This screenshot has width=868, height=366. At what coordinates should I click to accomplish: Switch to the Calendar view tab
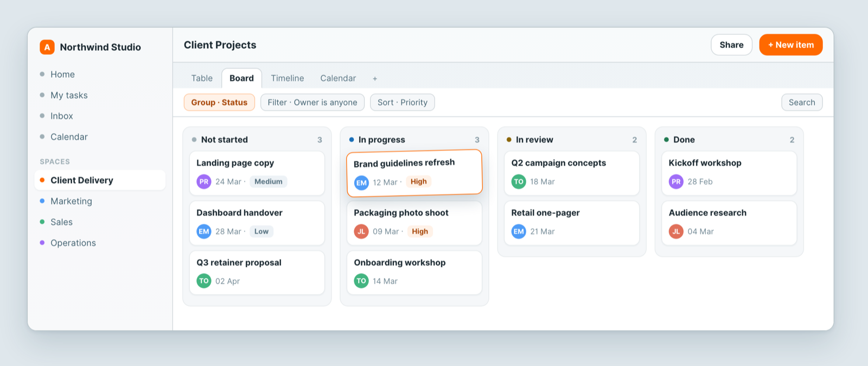338,78
